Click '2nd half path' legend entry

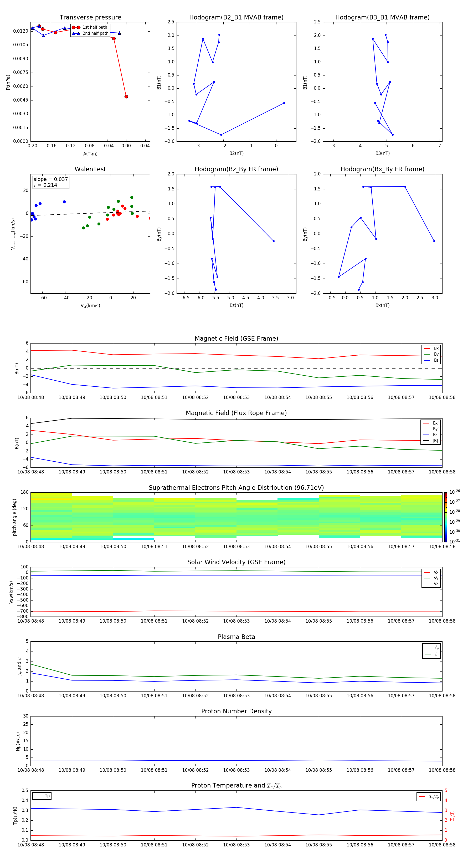[90, 33]
